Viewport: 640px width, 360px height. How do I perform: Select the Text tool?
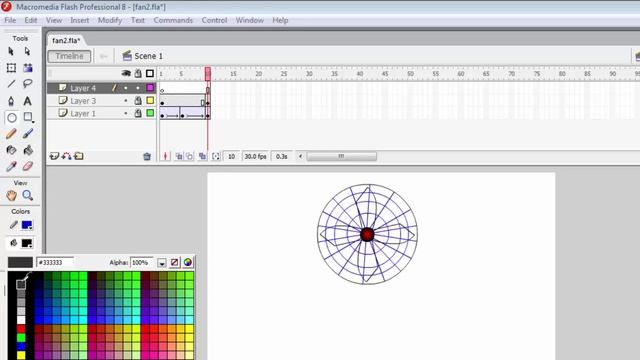[x=27, y=101]
